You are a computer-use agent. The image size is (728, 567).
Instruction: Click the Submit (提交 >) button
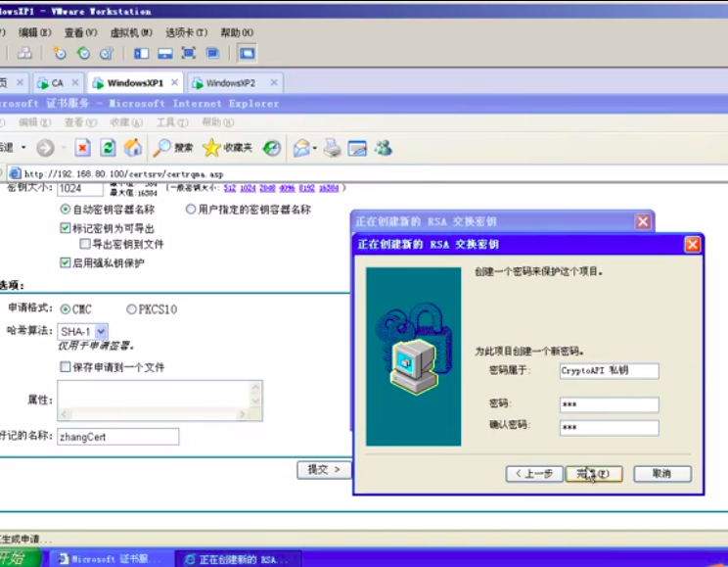click(324, 470)
